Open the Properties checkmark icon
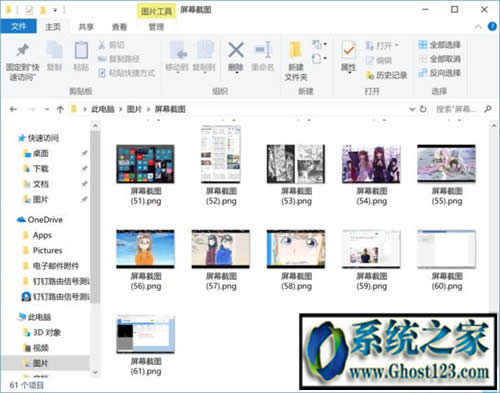This screenshot has width=500, height=393. [x=349, y=51]
